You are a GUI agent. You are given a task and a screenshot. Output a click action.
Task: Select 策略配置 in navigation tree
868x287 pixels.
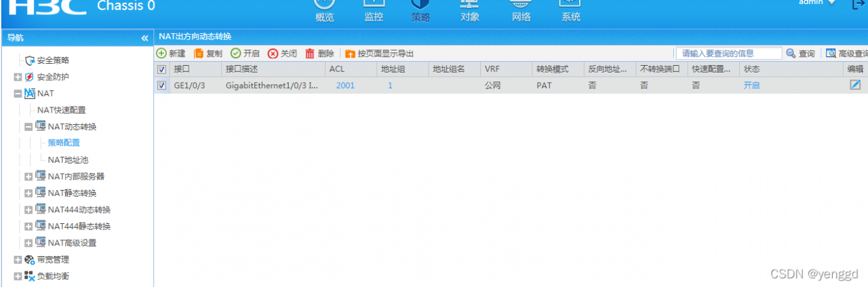pyautogui.click(x=64, y=143)
